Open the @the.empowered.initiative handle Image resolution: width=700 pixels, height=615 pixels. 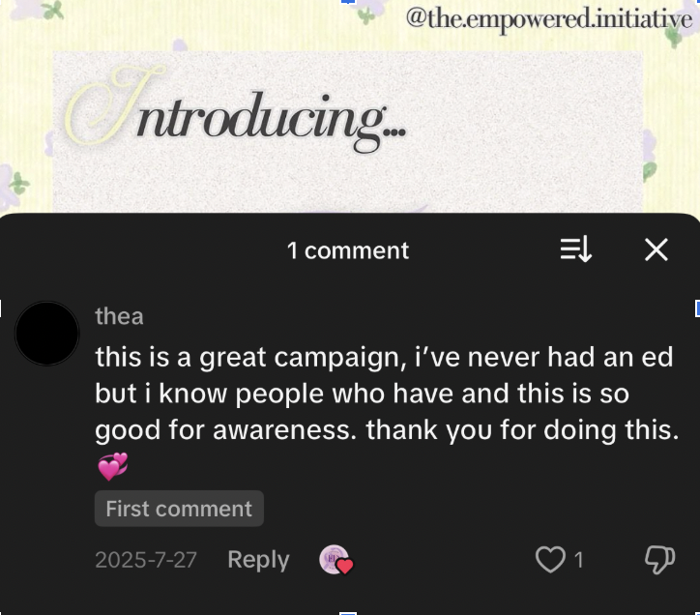(x=549, y=18)
